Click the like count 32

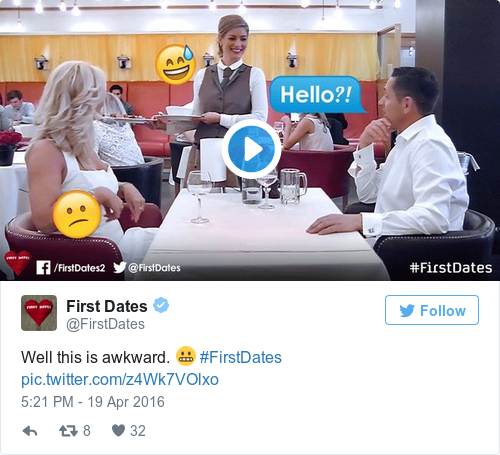138,431
